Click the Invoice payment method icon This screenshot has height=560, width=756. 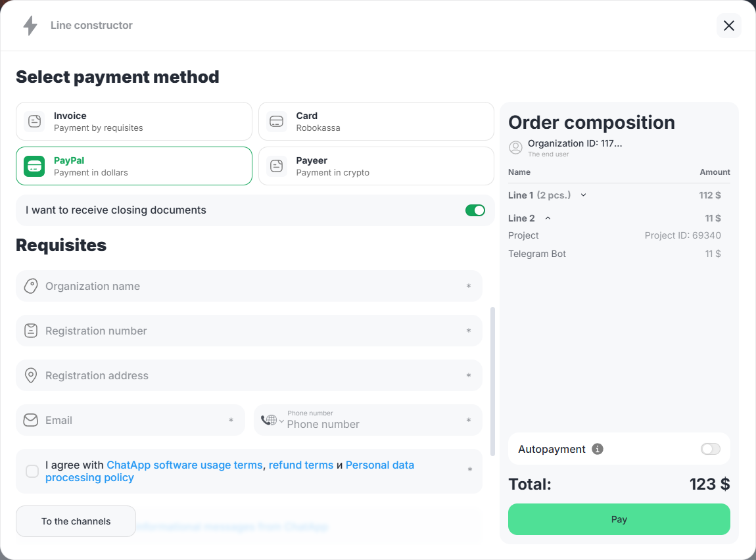click(x=34, y=122)
